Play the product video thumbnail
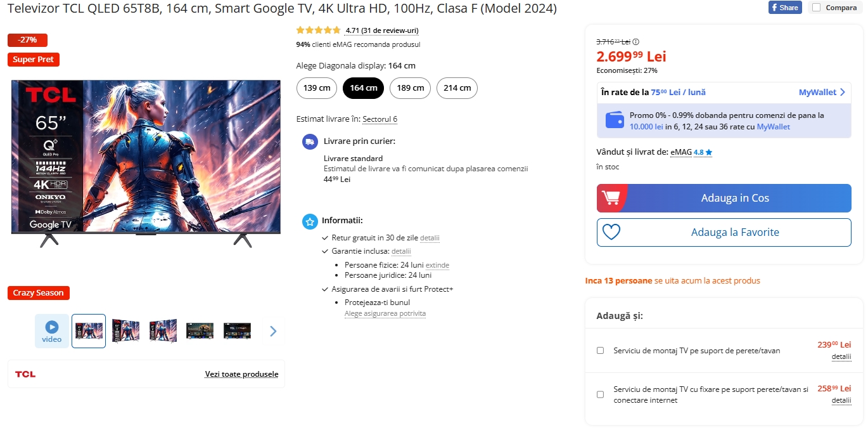 tap(52, 330)
